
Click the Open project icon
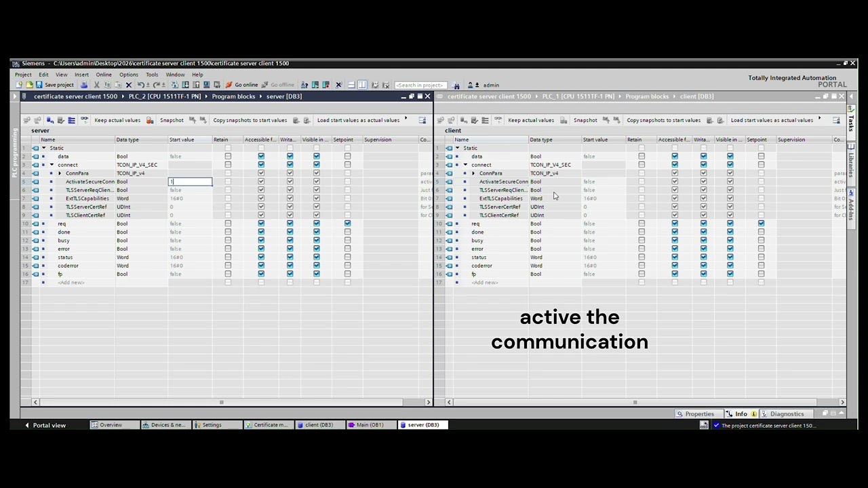click(29, 85)
